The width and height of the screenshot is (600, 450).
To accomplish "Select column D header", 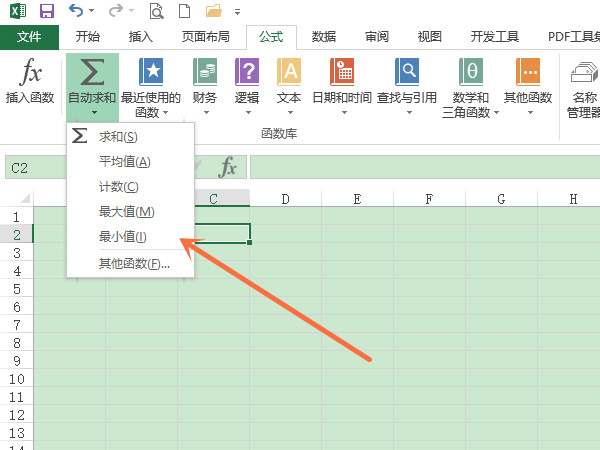I will (x=285, y=199).
